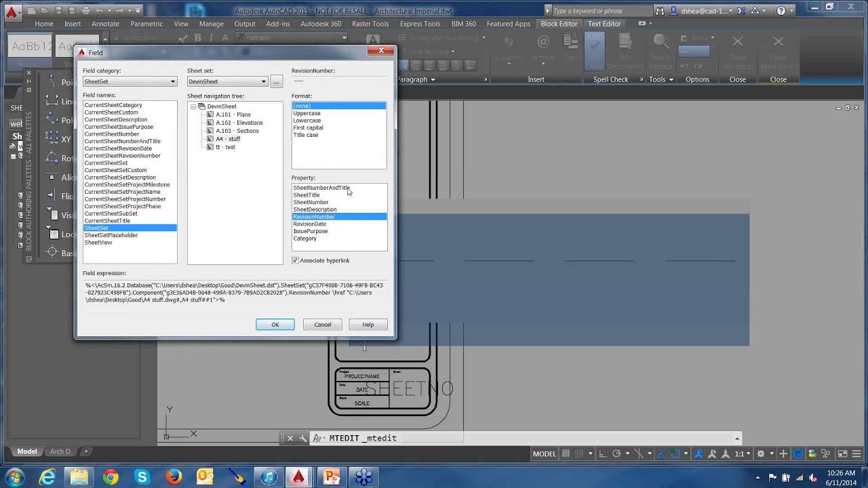Toggle snap mode dotted grid icon
This screenshot has width=868, height=488.
click(x=579, y=453)
